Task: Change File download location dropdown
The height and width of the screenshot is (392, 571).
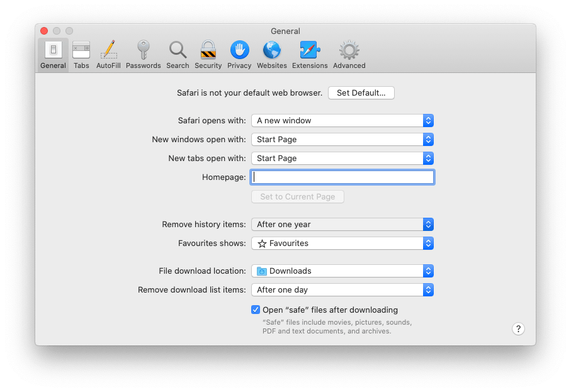Action: click(342, 271)
